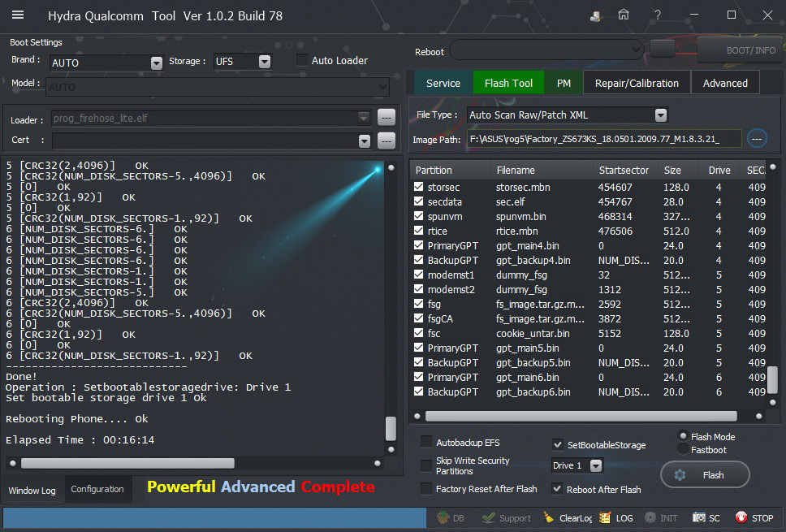Uncheck the fsgCA partition
The width and height of the screenshot is (786, 532).
(418, 318)
